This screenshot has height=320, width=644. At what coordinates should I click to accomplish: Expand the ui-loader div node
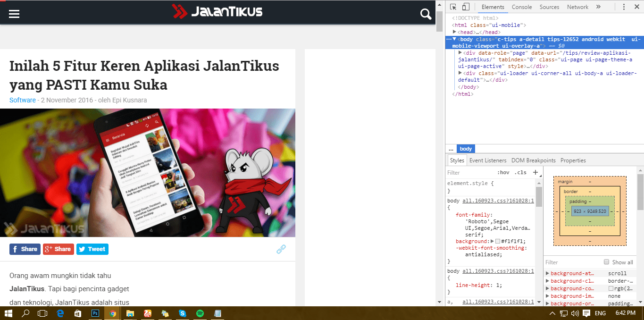pos(460,73)
